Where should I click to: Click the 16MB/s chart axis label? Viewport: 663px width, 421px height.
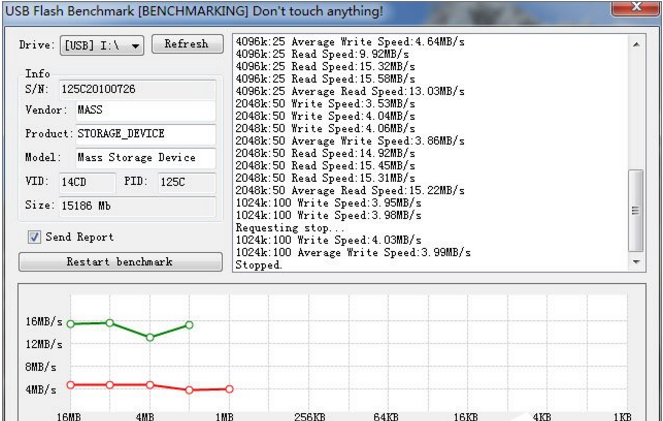tap(44, 322)
